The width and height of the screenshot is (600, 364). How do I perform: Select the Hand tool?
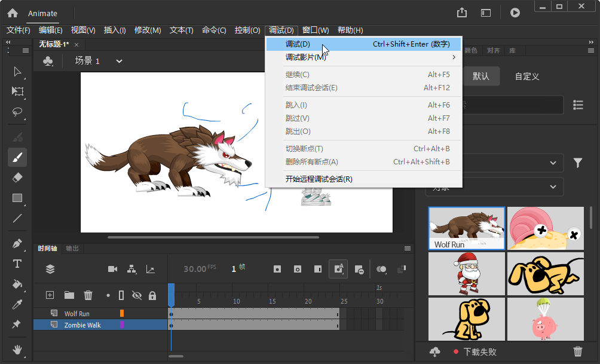(x=17, y=351)
